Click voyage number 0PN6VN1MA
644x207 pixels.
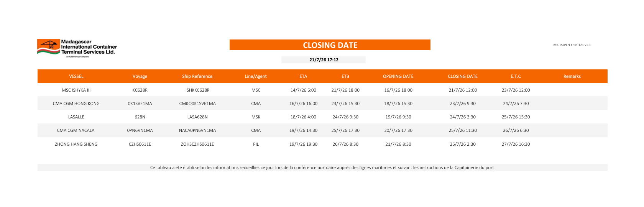tap(140, 130)
